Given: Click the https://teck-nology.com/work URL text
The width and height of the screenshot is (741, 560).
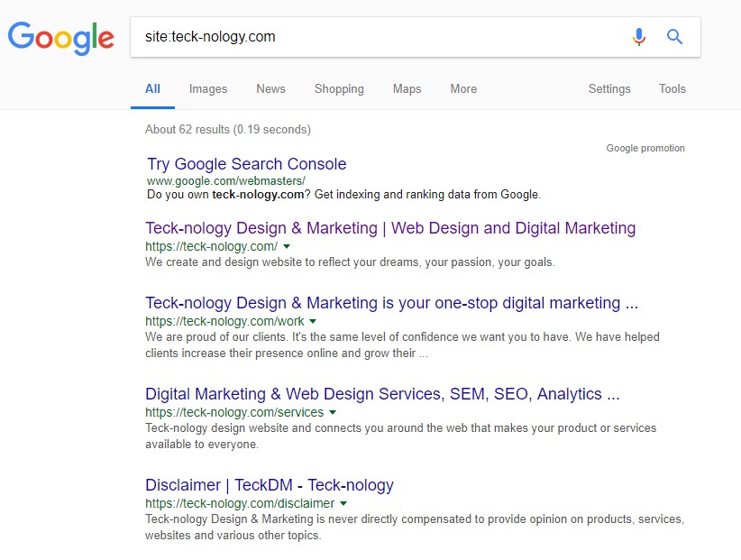Looking at the screenshot, I should pos(224,321).
